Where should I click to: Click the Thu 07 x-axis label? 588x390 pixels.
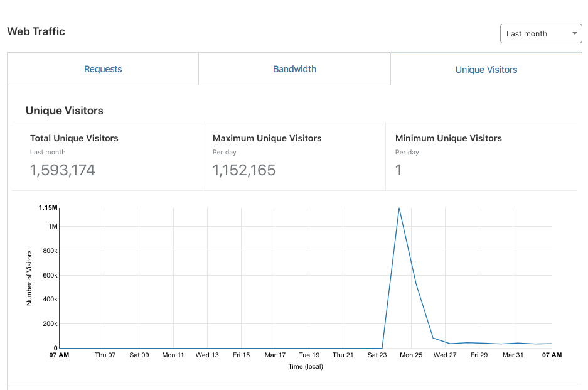point(105,355)
